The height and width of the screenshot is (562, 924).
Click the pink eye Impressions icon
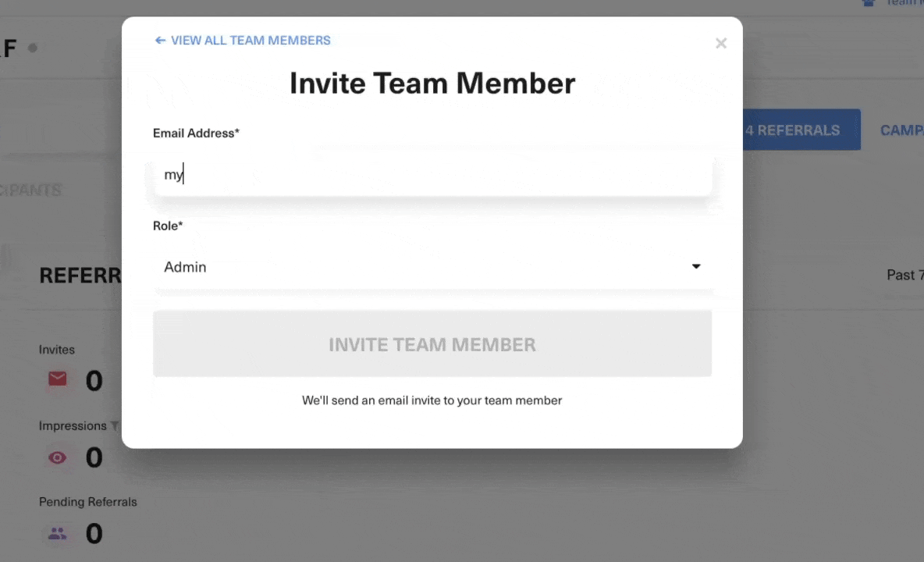coord(57,457)
